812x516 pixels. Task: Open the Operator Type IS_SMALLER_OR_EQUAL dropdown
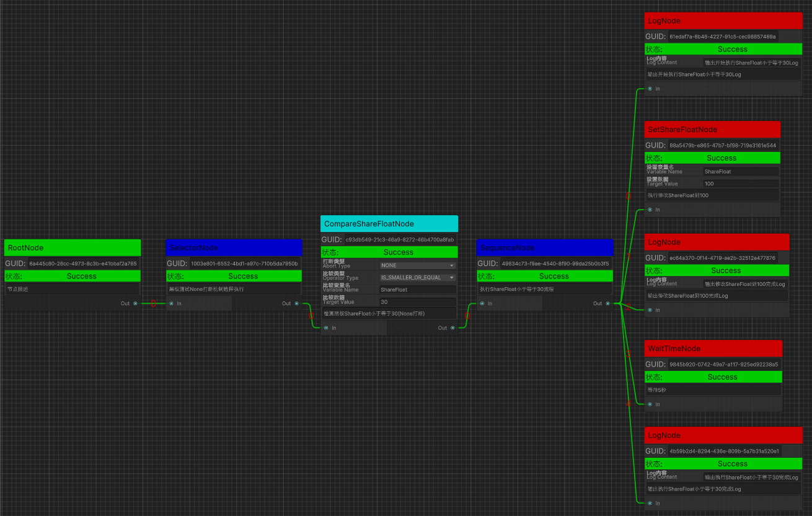(417, 278)
